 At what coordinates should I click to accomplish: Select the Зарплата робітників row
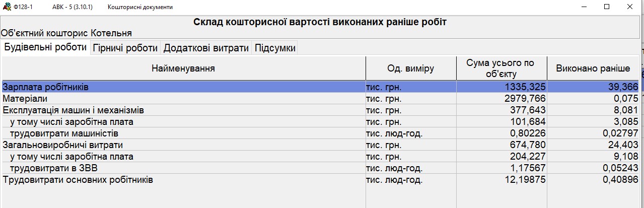(320, 87)
